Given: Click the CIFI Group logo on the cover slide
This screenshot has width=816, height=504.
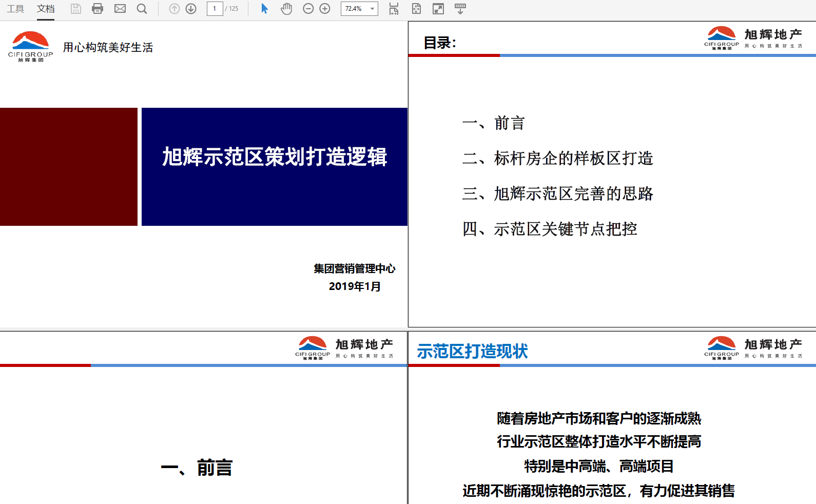Looking at the screenshot, I should (x=31, y=47).
